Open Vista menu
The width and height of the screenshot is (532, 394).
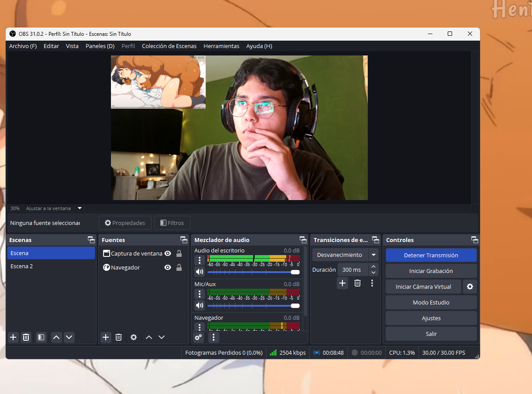(x=72, y=46)
